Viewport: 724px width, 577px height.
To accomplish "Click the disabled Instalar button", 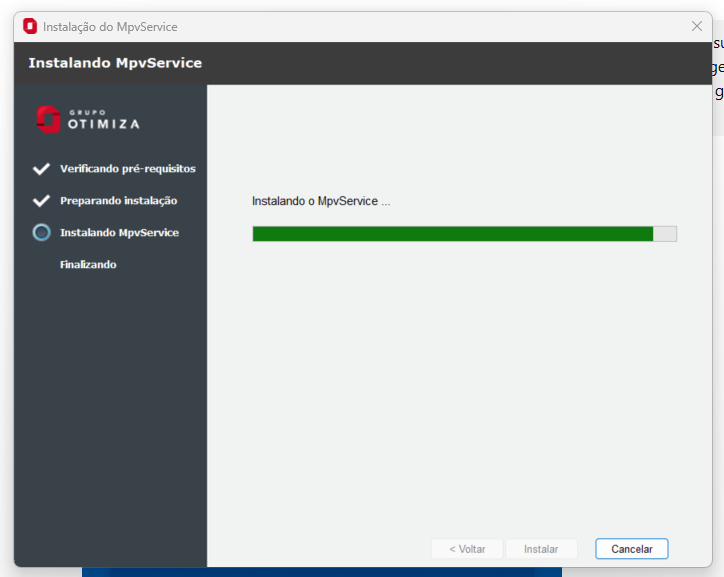I will [541, 549].
